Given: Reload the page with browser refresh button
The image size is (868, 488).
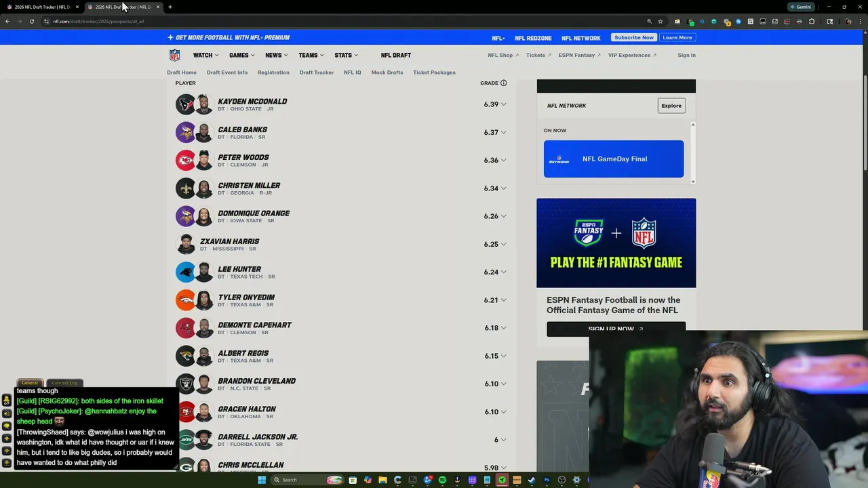Looking at the screenshot, I should [31, 21].
